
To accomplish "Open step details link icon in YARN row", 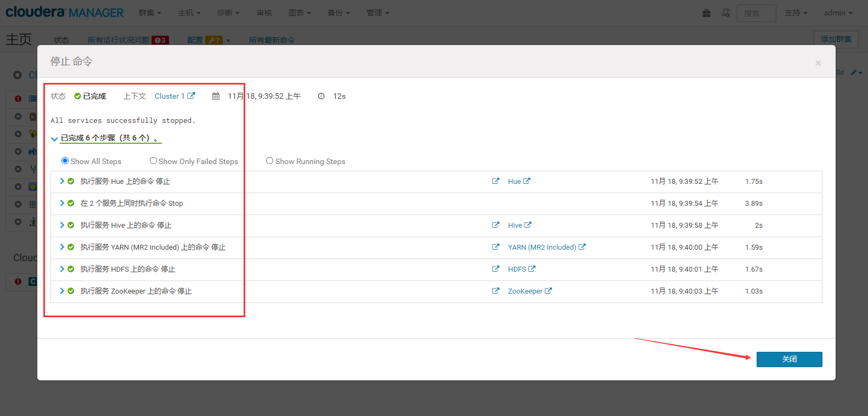I will tap(495, 247).
